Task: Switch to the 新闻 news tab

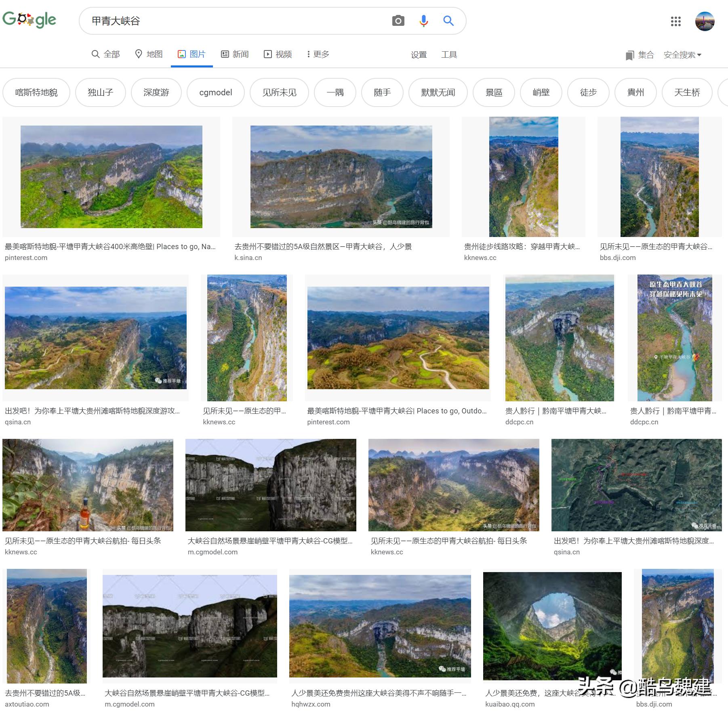Action: [235, 54]
